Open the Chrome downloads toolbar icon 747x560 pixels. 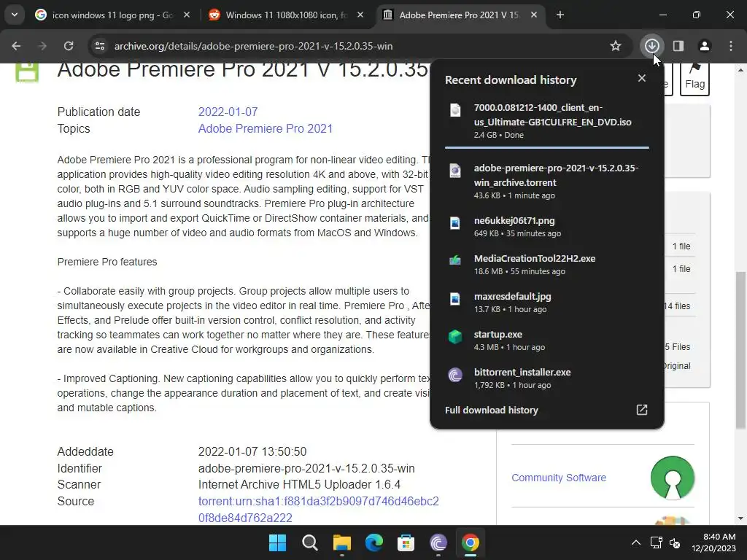coord(651,46)
